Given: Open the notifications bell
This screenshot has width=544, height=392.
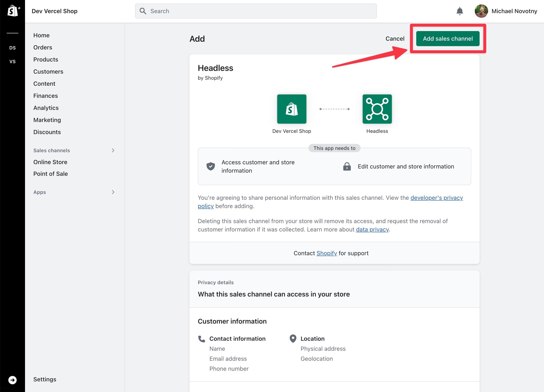Looking at the screenshot, I should [460, 11].
